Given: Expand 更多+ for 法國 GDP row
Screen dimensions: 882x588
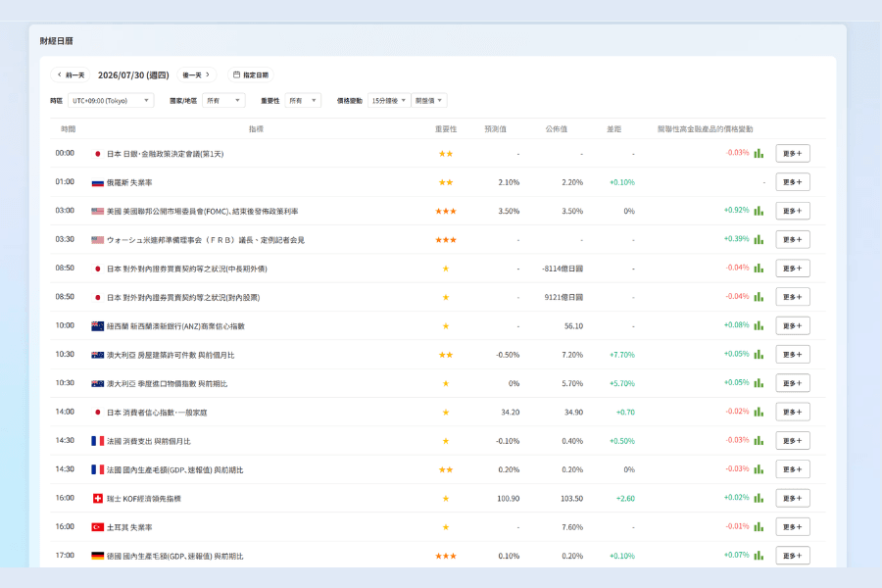Looking at the screenshot, I should click(x=793, y=468).
